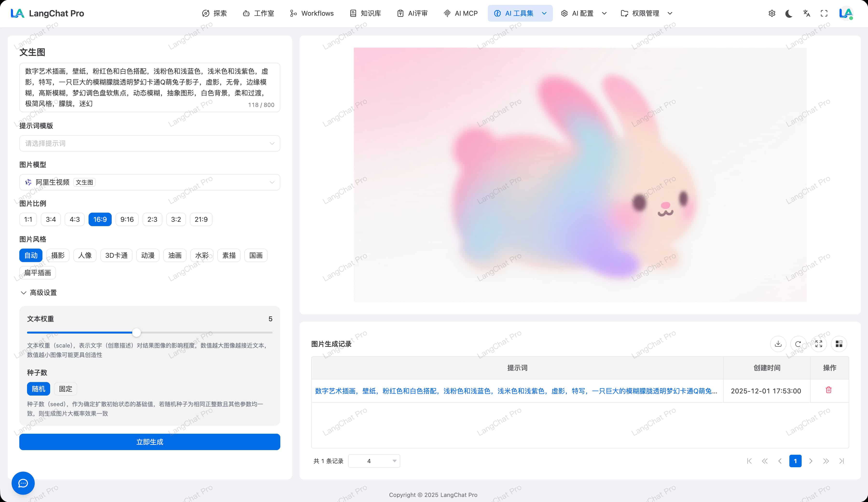Open the 图片模型 dropdown
868x502 pixels.
[150, 182]
